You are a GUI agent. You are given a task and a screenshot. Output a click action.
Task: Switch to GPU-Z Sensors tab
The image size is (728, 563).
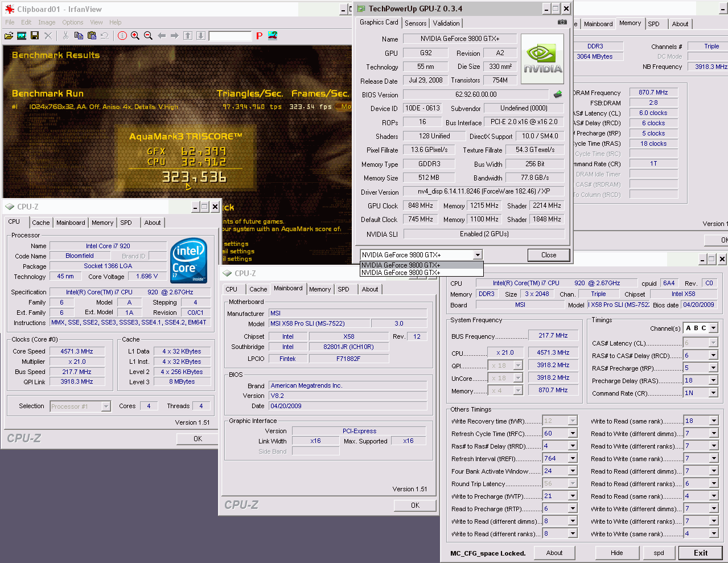point(416,23)
